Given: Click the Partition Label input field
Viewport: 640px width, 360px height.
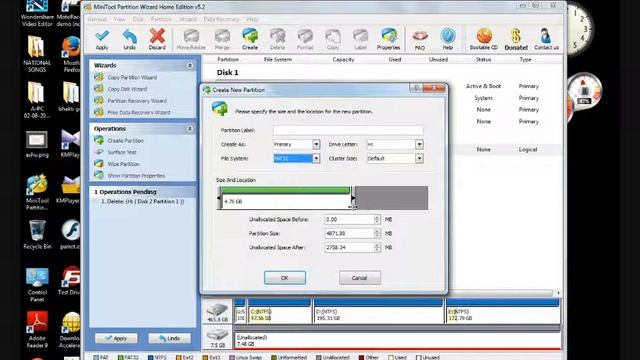Looking at the screenshot, I should click(348, 130).
